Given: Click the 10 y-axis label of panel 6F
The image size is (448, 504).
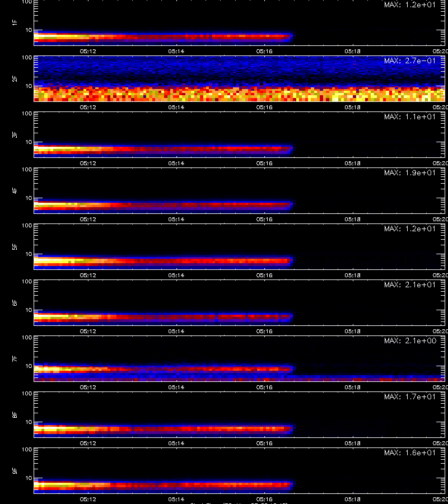Looking at the screenshot, I should (29, 310).
